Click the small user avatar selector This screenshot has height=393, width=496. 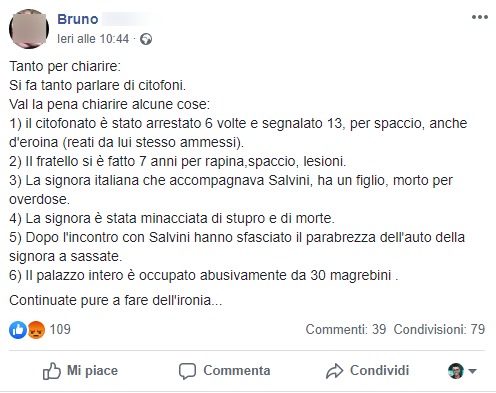[456, 371]
